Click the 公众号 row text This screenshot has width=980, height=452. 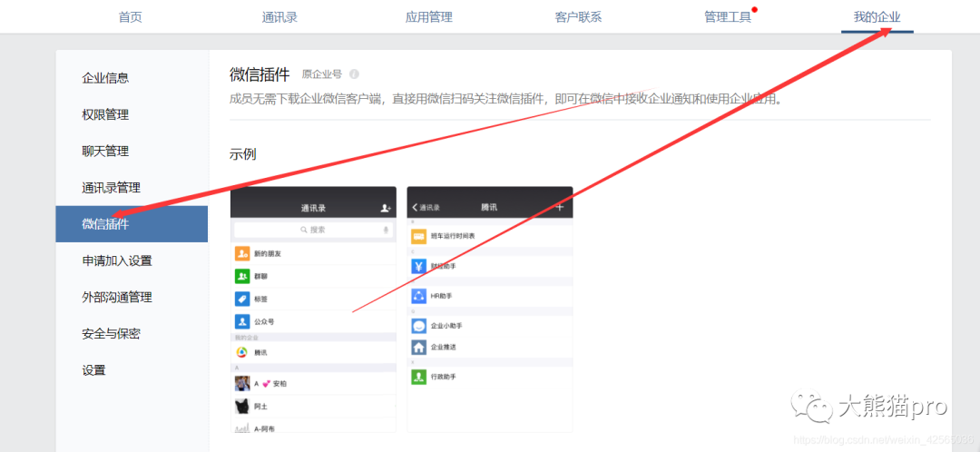click(x=264, y=322)
